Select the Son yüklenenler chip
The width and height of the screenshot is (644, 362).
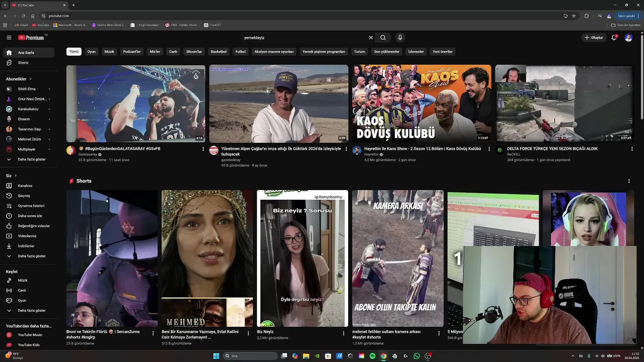coord(386,51)
